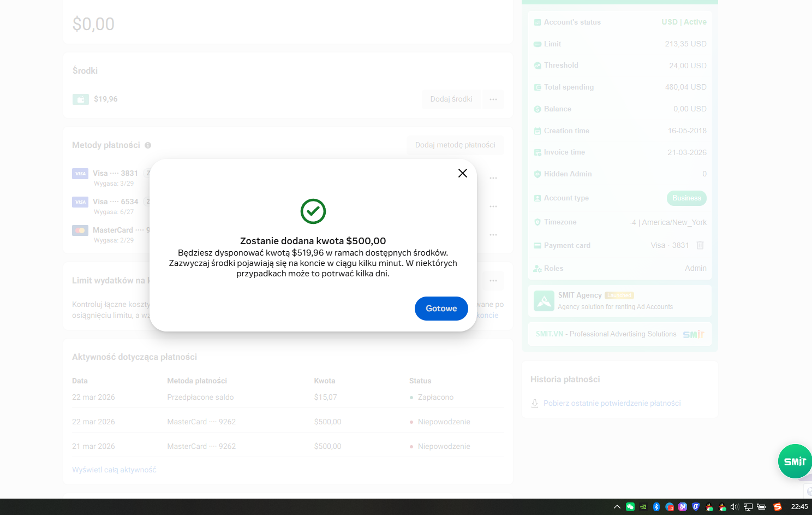
Task: Open the three-dot menu next to Dodaj środki
Action: [493, 99]
